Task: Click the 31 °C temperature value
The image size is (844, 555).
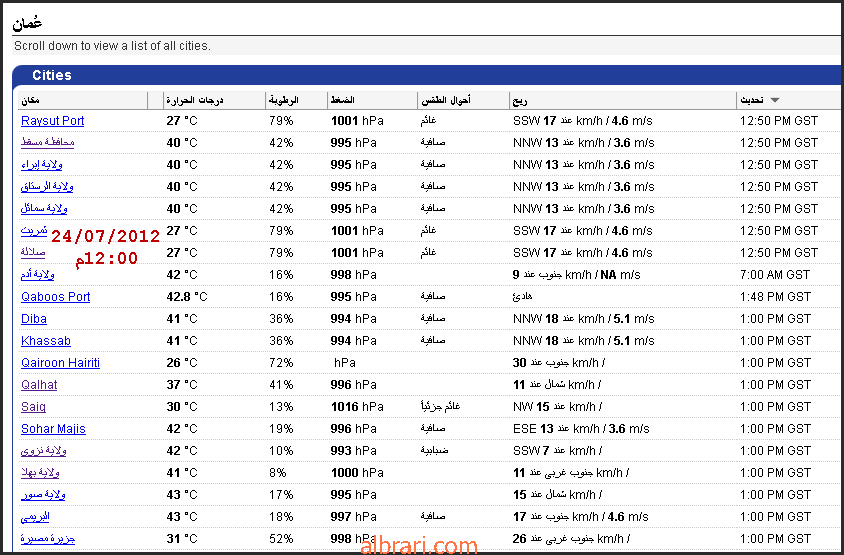Action: click(x=182, y=539)
